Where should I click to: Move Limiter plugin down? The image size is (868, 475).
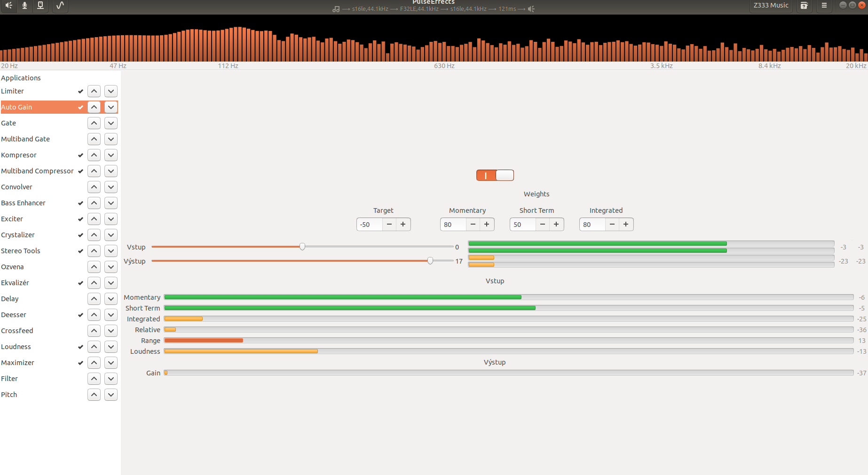111,91
